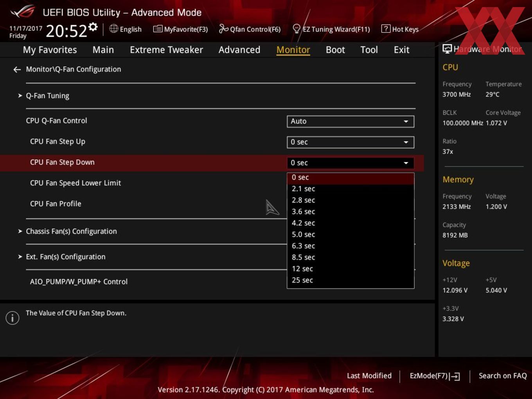Choose 2.1 sec from the list
This screenshot has width=532, height=399.
350,189
